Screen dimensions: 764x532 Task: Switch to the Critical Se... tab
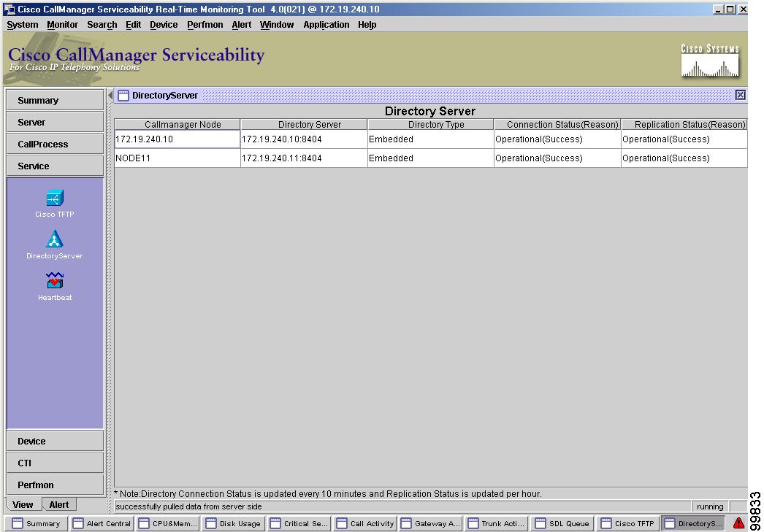[x=299, y=524]
